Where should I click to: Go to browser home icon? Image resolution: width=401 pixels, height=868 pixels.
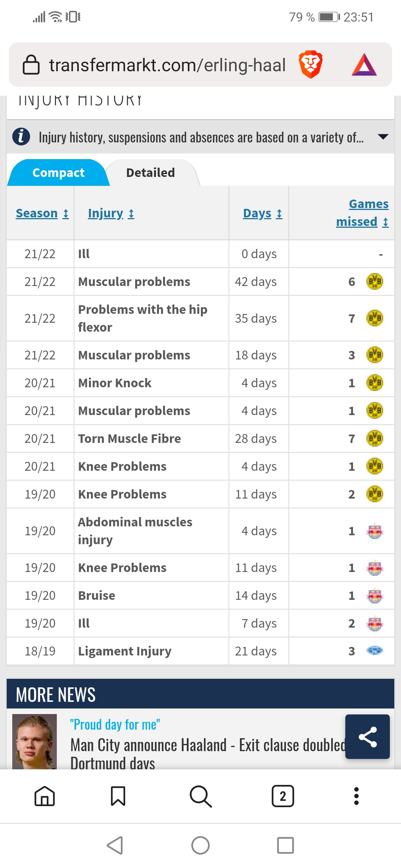point(45,796)
